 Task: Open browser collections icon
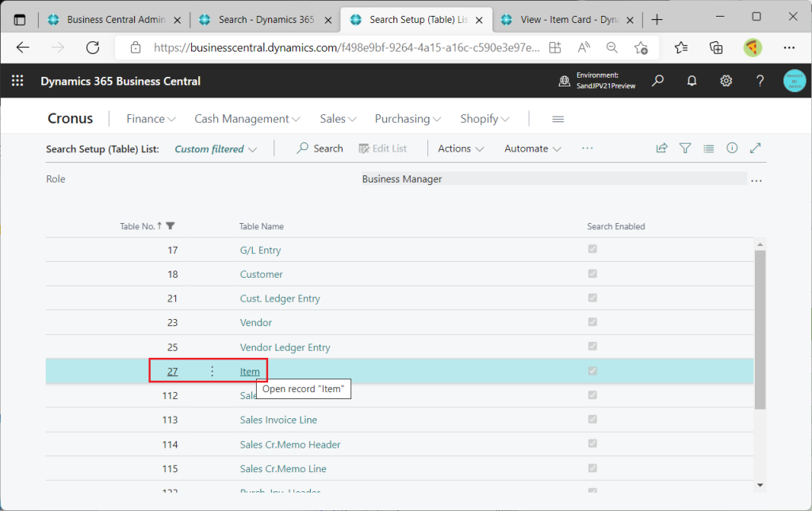716,48
